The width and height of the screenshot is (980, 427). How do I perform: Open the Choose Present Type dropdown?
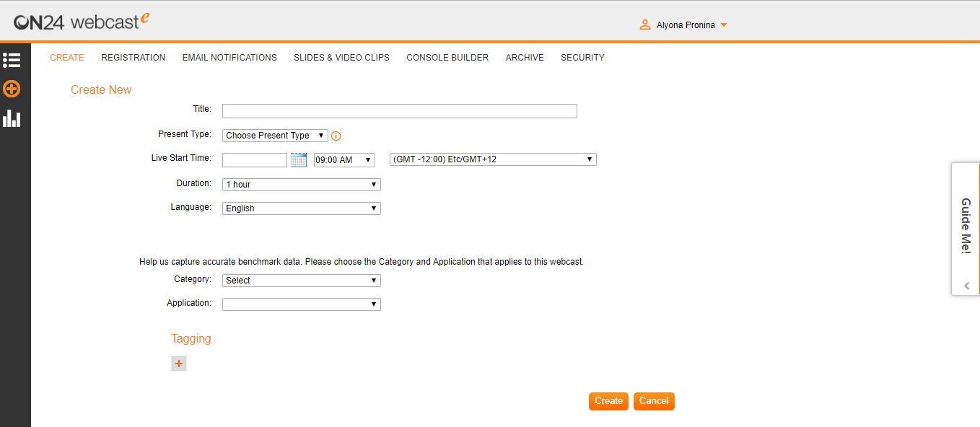275,136
